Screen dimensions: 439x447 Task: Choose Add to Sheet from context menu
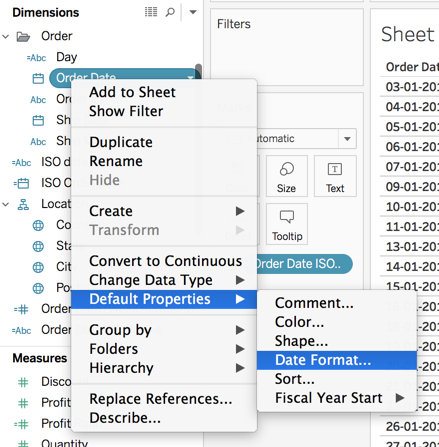[x=164, y=92]
